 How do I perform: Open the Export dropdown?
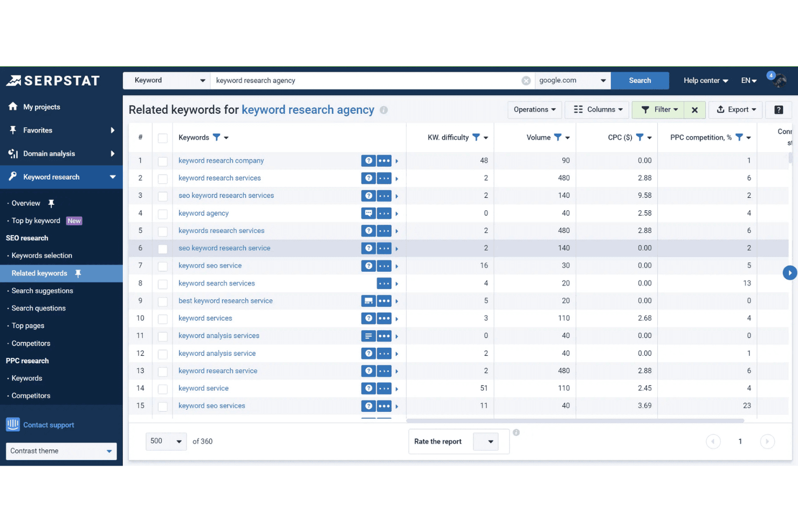pos(735,110)
